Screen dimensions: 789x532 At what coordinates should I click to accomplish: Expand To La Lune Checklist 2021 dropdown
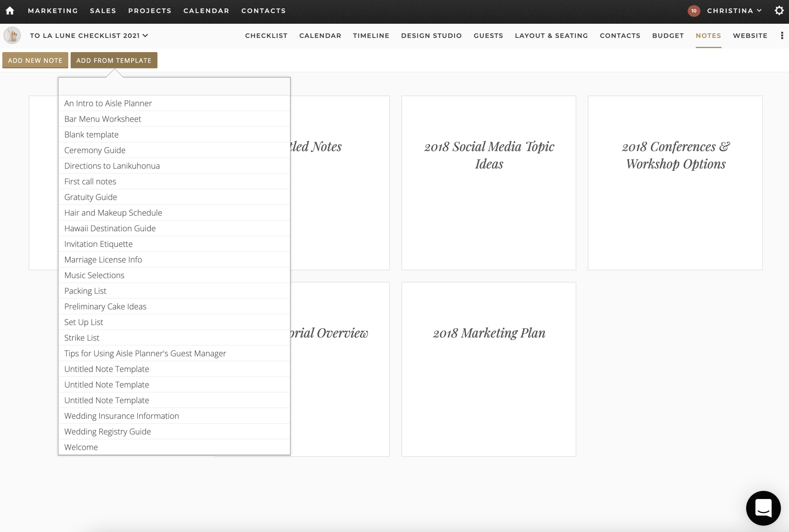[89, 36]
